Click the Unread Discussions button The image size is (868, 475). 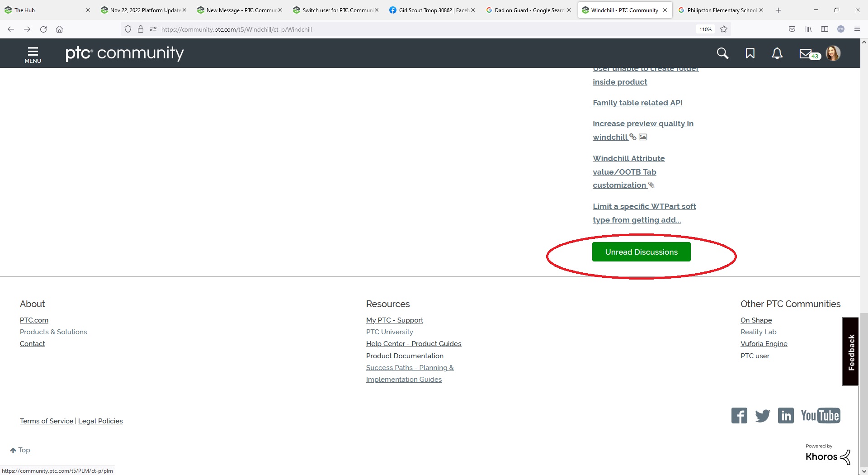point(641,252)
